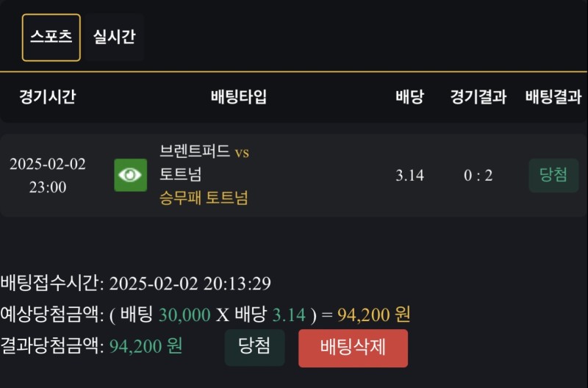
Task: Click the 배팅결과 column header
Action: coord(553,97)
